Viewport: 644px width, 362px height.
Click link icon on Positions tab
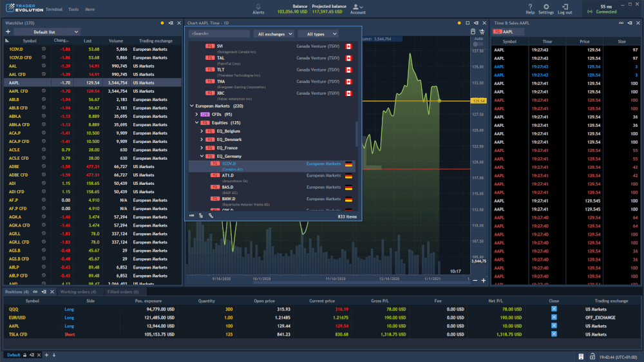point(35,292)
